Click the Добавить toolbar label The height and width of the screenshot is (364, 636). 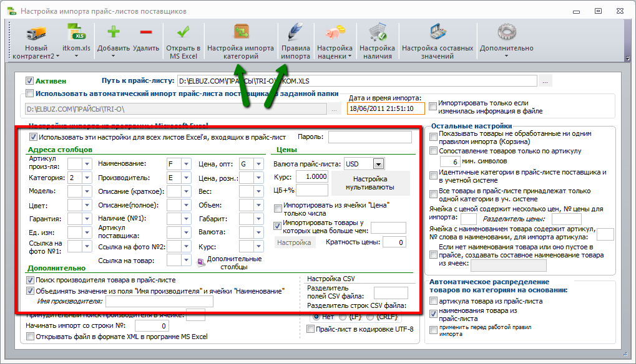[114, 48]
